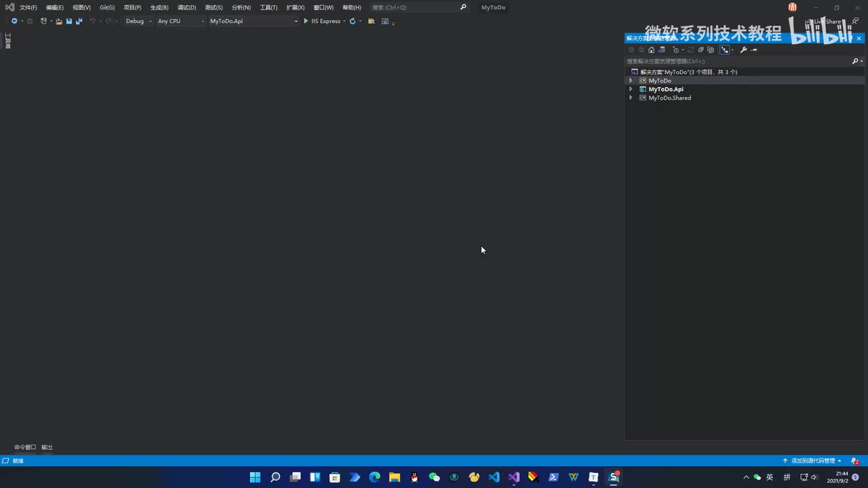Screen dimensions: 868x488
Task: Open the Windows Start button
Action: tap(255, 477)
